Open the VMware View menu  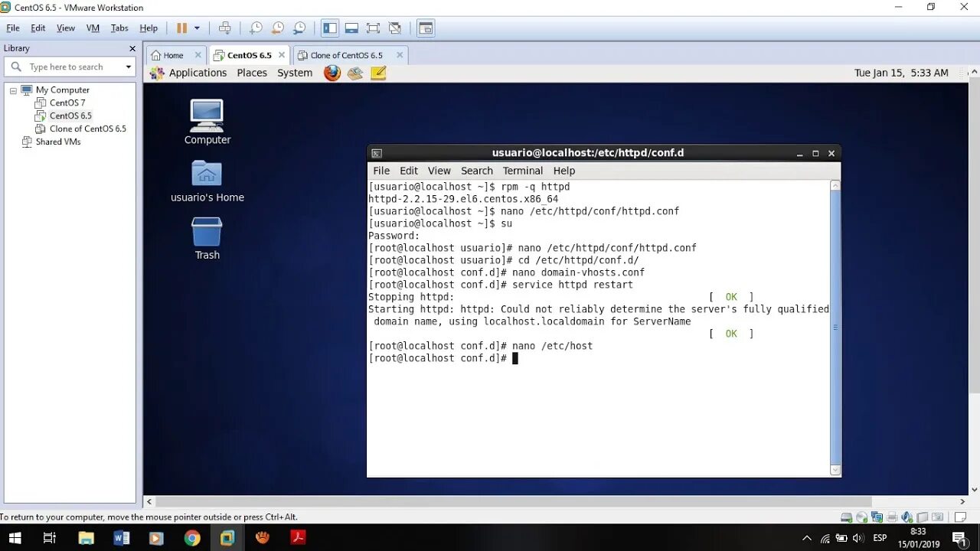pyautogui.click(x=66, y=28)
